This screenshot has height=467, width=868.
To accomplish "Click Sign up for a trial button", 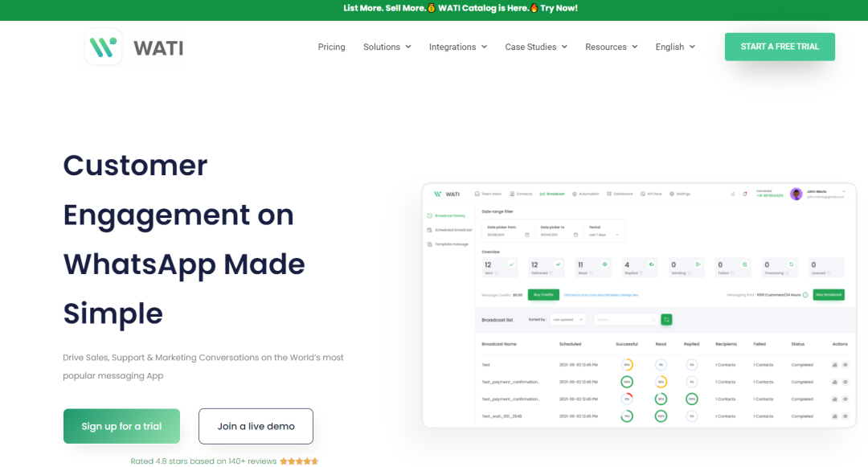I will coord(122,426).
